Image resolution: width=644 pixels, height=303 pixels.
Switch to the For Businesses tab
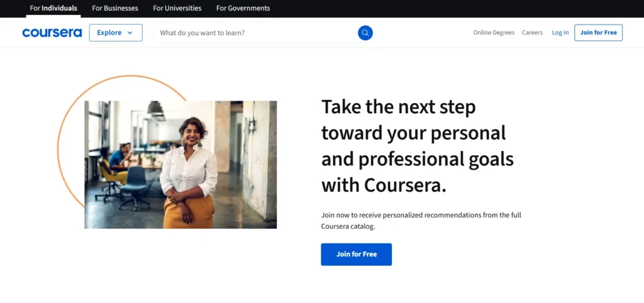(x=115, y=8)
